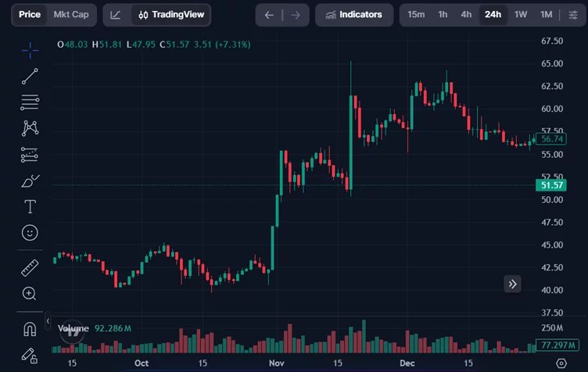Open the emoji icons tool
Image resolution: width=588 pixels, height=372 pixels.
tap(30, 233)
